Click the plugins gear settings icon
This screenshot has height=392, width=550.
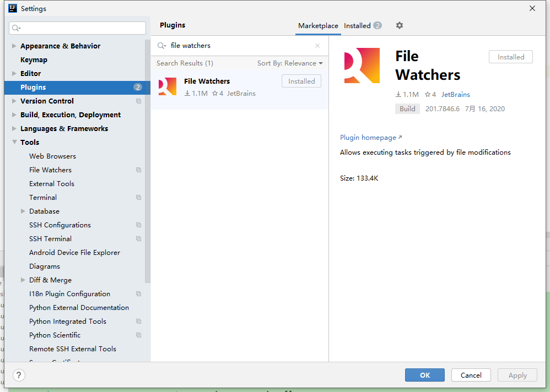pyautogui.click(x=399, y=25)
